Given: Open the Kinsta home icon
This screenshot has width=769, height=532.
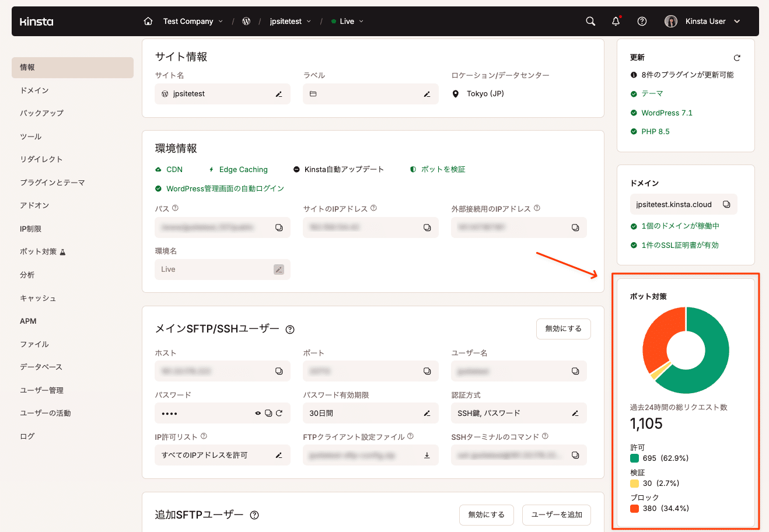Looking at the screenshot, I should [148, 21].
